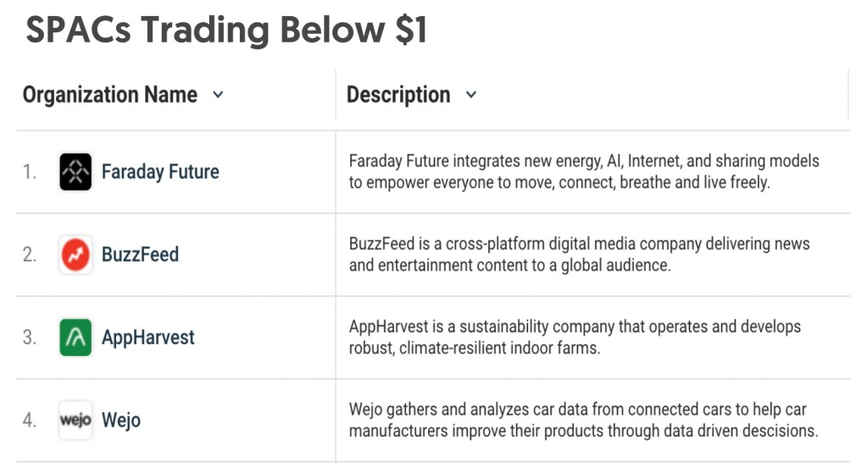868x472 pixels.
Task: Click the Wejo logo icon
Action: pyautogui.click(x=75, y=420)
